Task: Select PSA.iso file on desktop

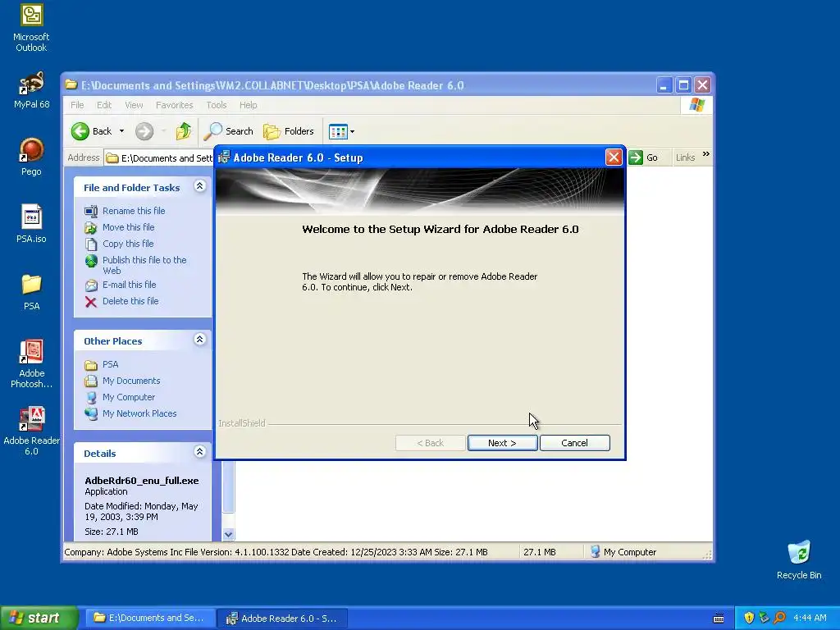Action: [31, 224]
